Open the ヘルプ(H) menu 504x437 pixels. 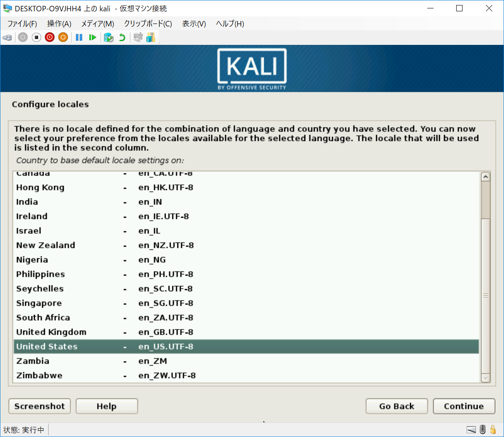coord(230,24)
